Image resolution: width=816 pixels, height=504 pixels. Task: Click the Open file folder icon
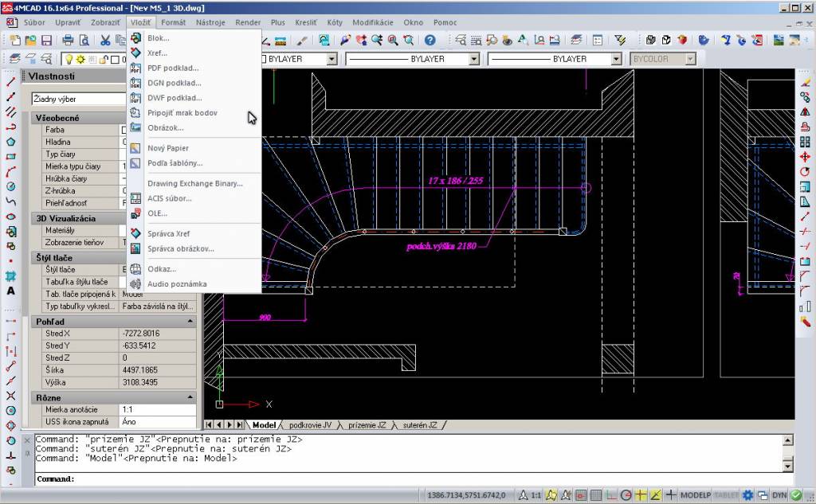pos(31,40)
